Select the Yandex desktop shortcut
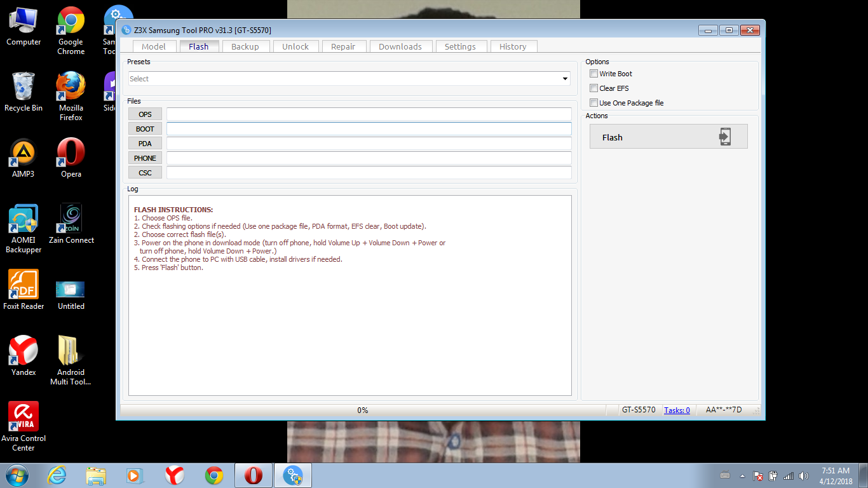The height and width of the screenshot is (488, 868). (x=24, y=356)
